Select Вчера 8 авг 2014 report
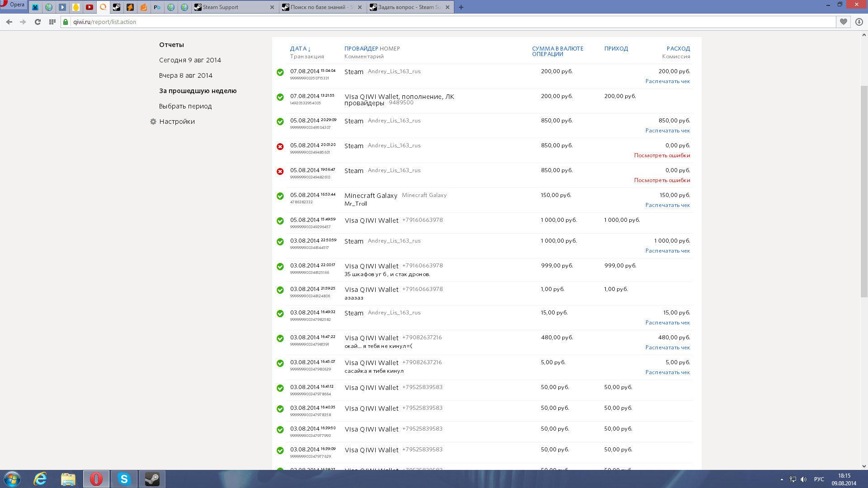868x488 pixels. (x=185, y=75)
